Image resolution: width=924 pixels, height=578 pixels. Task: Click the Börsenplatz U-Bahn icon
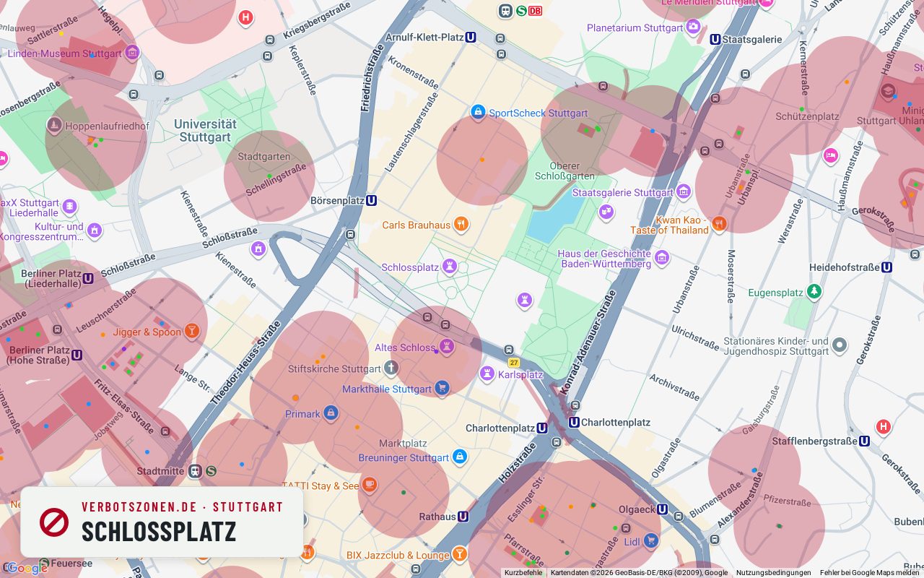coord(371,200)
